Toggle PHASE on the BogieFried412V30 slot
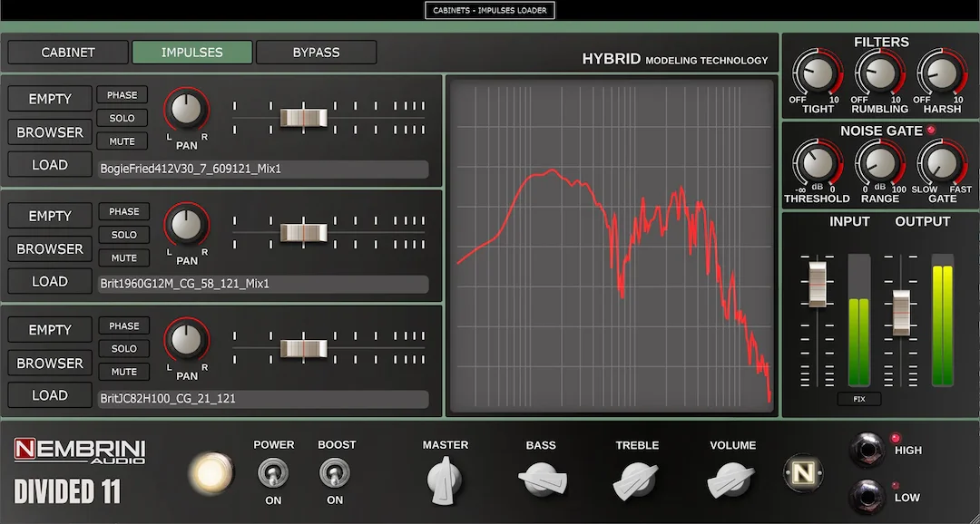This screenshot has height=524, width=980. [122, 95]
